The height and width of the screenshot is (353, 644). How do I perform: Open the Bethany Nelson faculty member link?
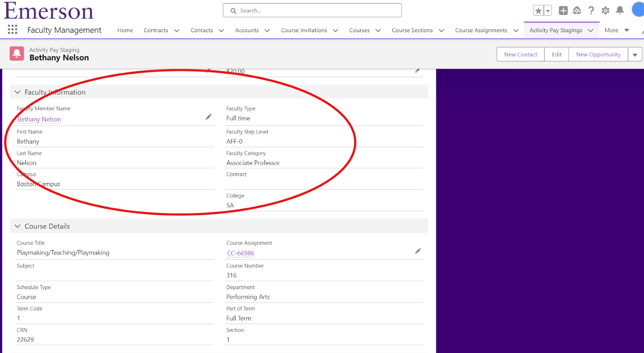(39, 119)
